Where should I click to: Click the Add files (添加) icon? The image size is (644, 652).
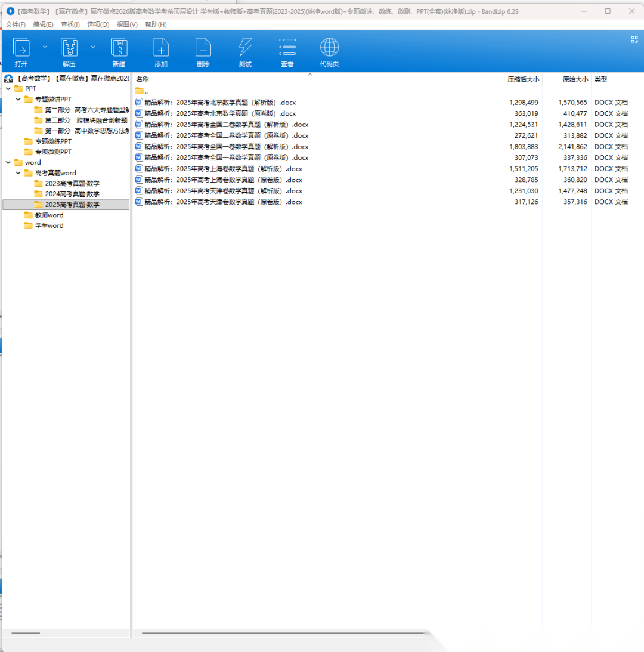point(161,48)
